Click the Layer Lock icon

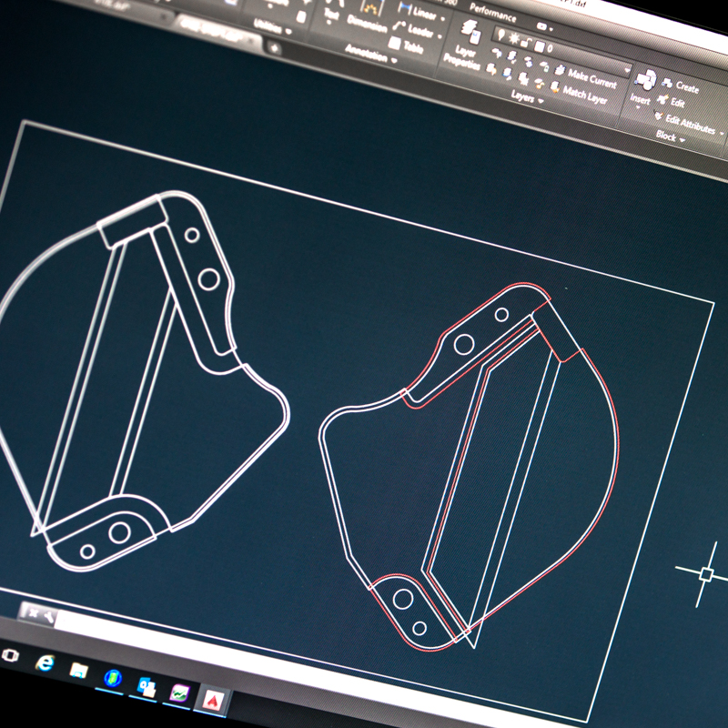(544, 66)
